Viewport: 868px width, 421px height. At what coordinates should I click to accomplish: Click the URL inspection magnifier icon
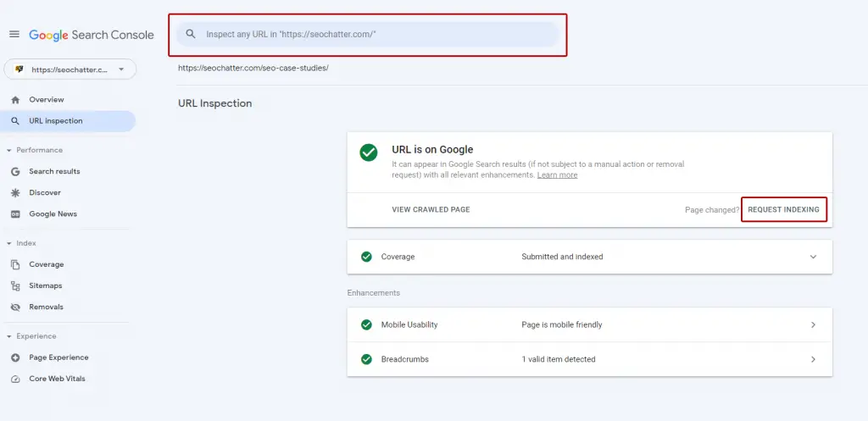pyautogui.click(x=15, y=121)
